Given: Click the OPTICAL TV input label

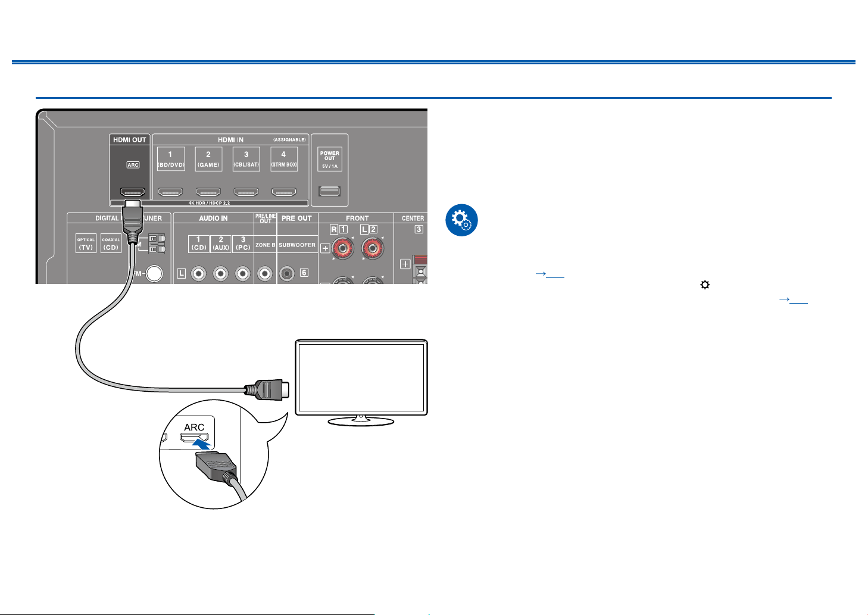Looking at the screenshot, I should [x=86, y=243].
